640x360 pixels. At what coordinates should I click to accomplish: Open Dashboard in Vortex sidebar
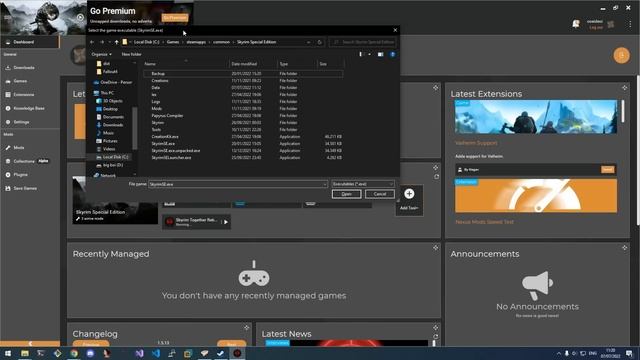point(29,42)
